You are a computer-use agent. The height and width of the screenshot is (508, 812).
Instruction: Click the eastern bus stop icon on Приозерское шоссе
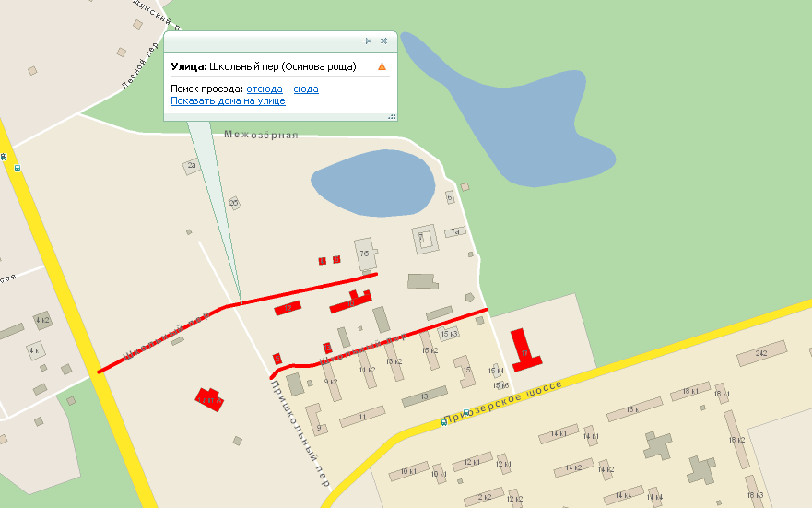click(466, 412)
